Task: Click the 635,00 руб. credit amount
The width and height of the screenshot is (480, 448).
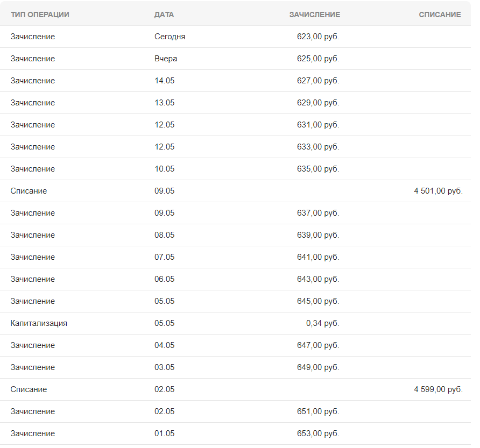Action: point(318,169)
